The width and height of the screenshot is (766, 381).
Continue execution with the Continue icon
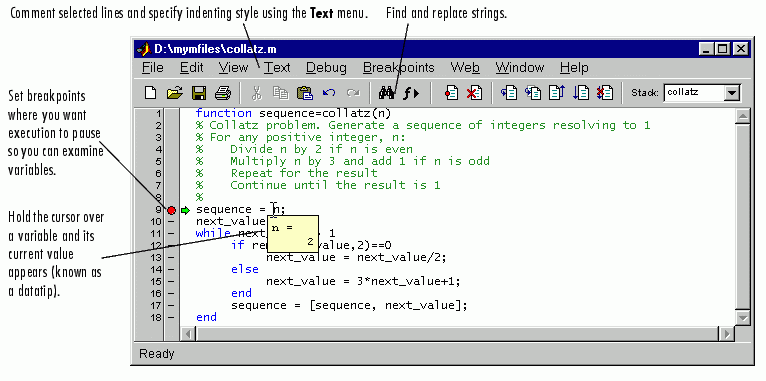coord(580,92)
